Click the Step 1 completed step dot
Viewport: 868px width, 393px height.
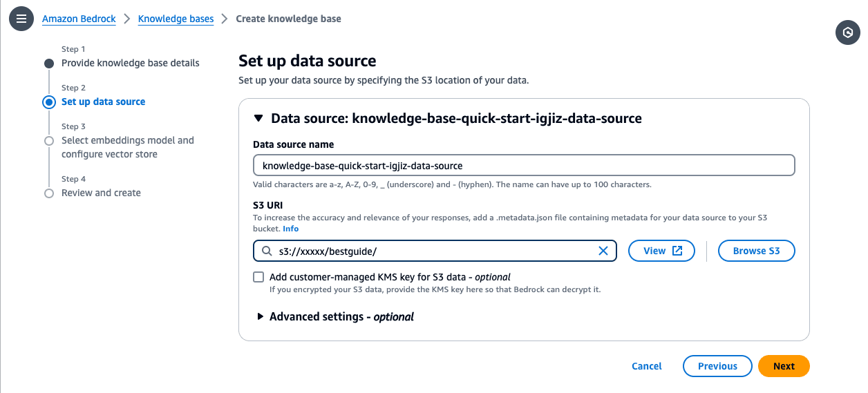pos(48,64)
